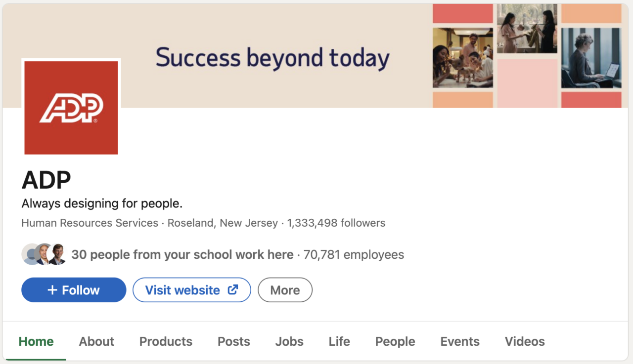This screenshot has width=633, height=364.
Task: View the People tab
Action: (395, 341)
